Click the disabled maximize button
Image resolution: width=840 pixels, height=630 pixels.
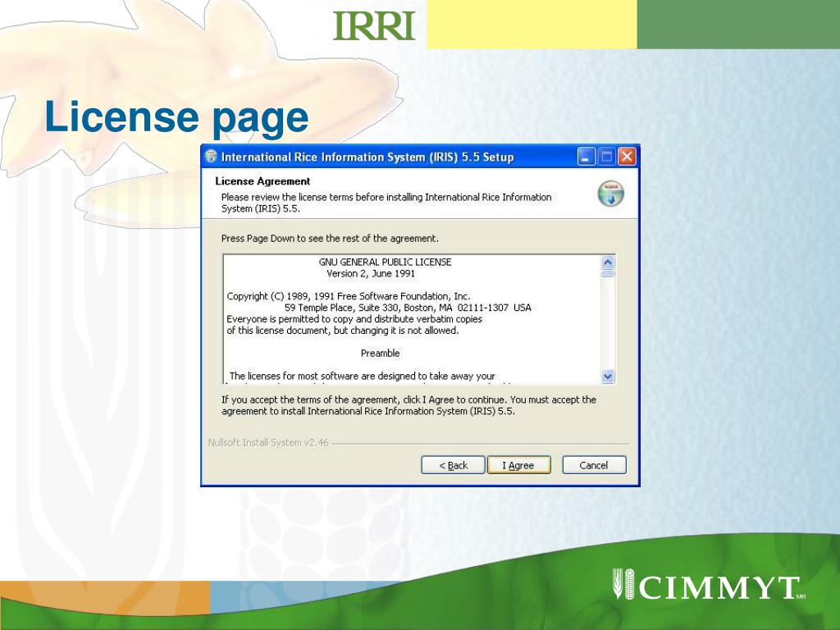(x=606, y=157)
